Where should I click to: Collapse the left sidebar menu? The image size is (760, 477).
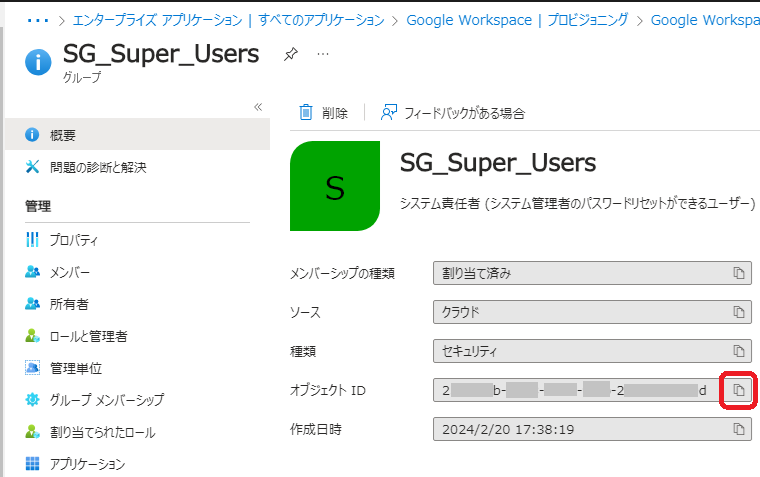[x=258, y=107]
